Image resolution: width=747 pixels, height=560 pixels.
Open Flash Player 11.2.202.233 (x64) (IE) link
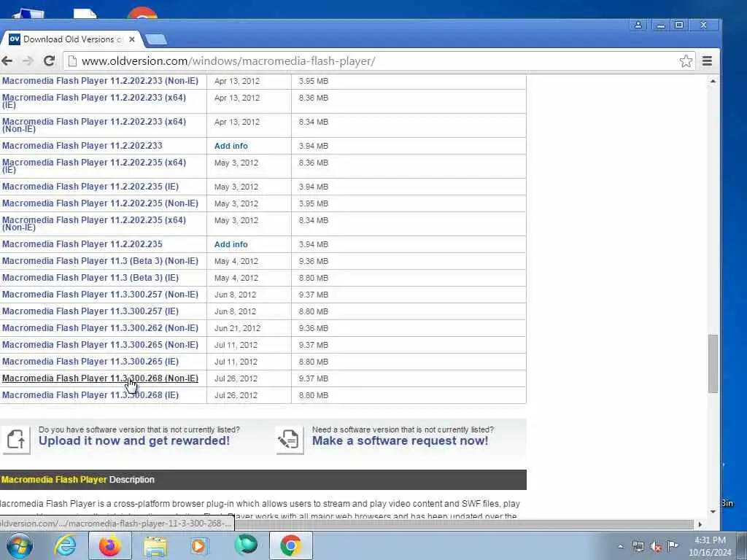tap(94, 101)
